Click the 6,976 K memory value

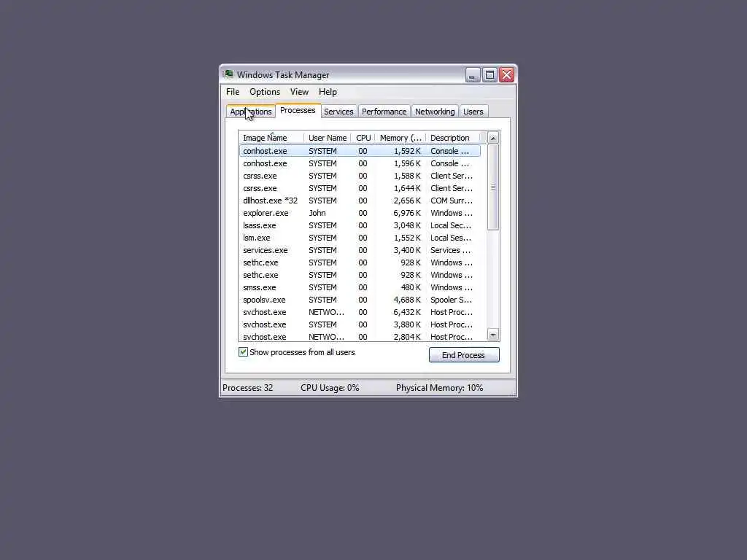point(407,213)
